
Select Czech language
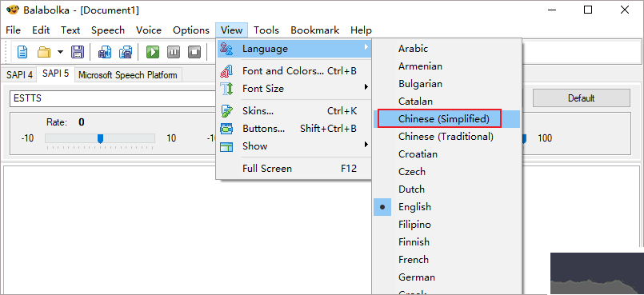tap(447, 172)
